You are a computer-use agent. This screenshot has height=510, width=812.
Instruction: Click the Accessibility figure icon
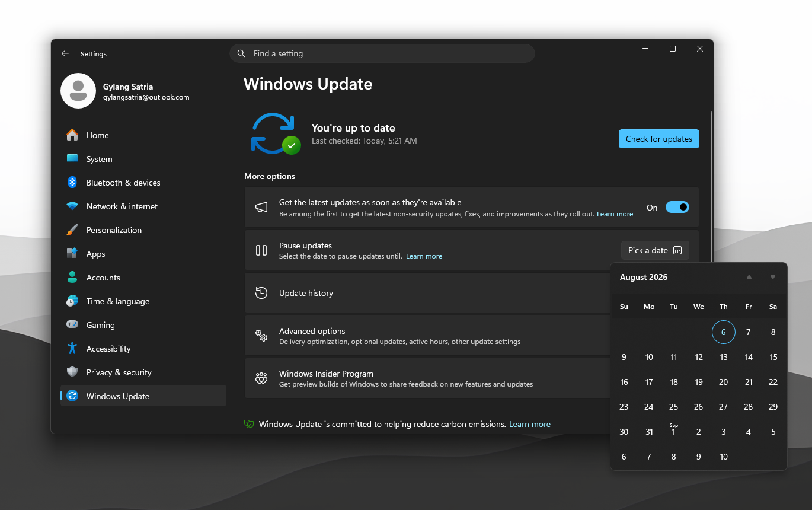pos(72,349)
